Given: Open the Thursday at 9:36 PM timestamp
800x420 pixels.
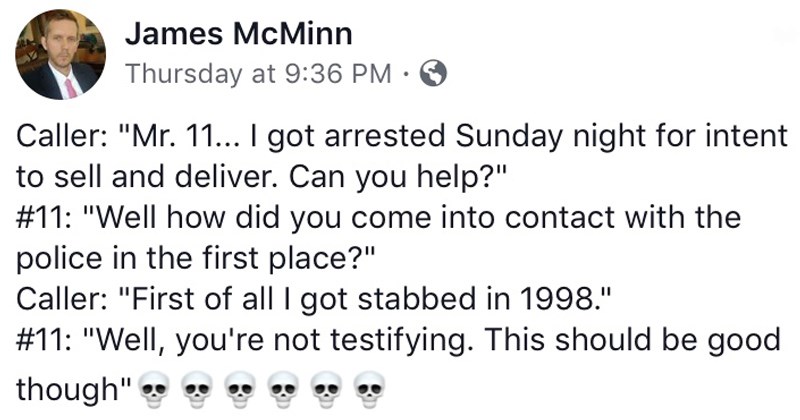Looking at the screenshot, I should pyautogui.click(x=255, y=73).
